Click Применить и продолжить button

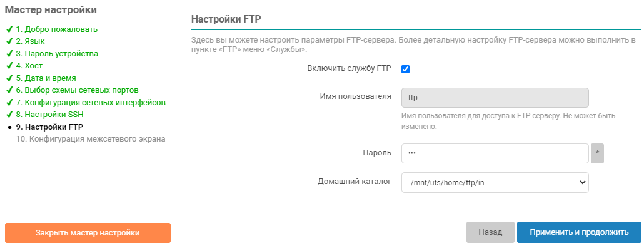point(579,232)
